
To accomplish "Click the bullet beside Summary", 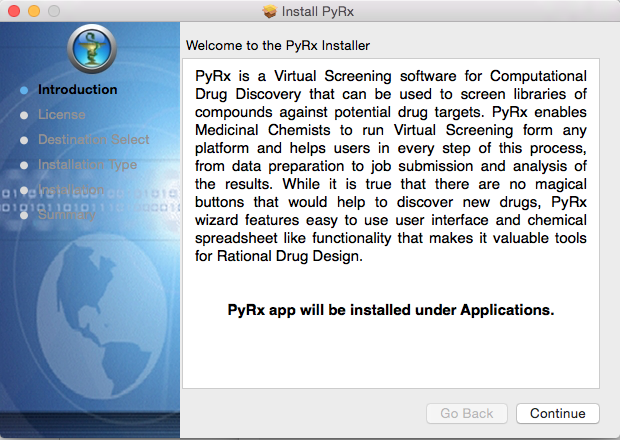I will (24, 215).
